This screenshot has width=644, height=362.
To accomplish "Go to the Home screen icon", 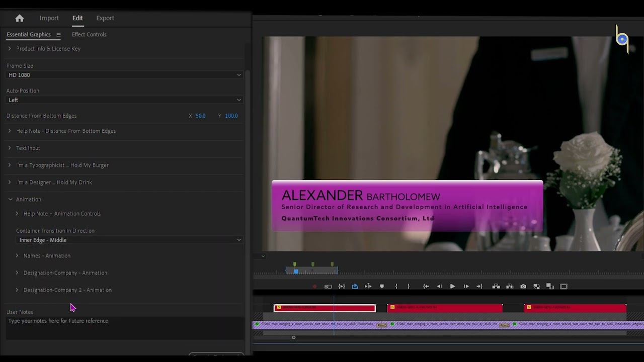I will (20, 18).
